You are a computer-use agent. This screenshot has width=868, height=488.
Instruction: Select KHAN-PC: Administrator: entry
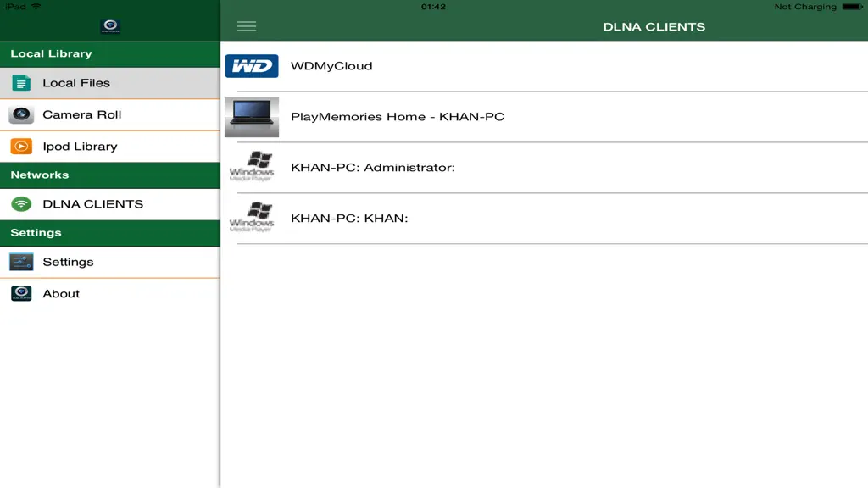pos(544,167)
